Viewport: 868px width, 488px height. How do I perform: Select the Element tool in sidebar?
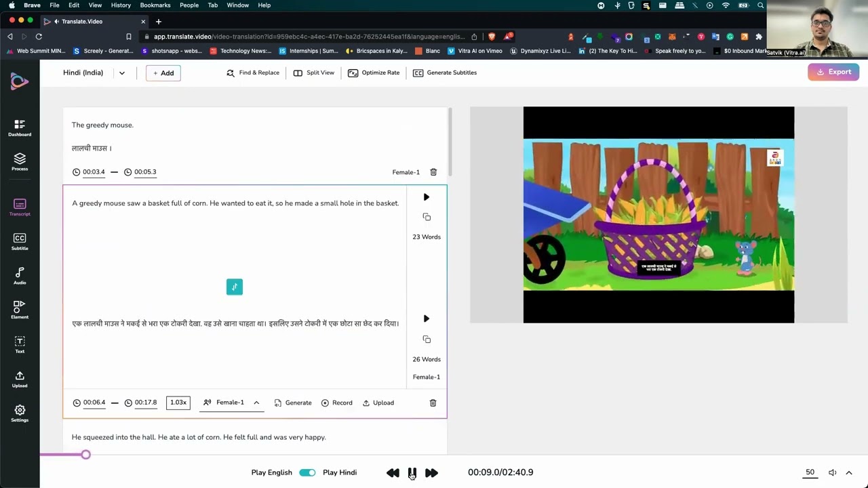20,310
